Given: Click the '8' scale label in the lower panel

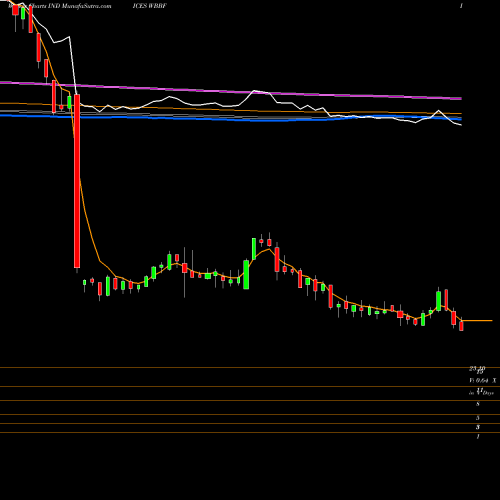Looking at the screenshot, I should coord(478,404).
